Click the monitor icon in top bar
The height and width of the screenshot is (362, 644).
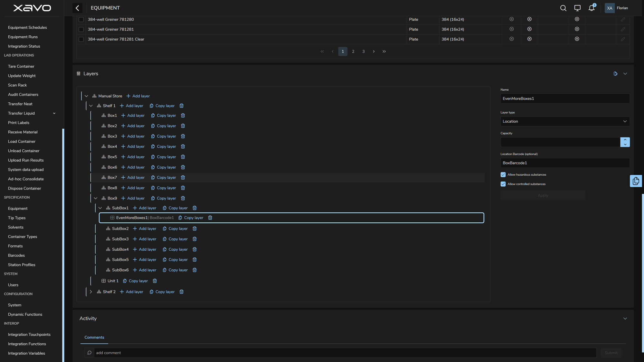[x=577, y=8]
